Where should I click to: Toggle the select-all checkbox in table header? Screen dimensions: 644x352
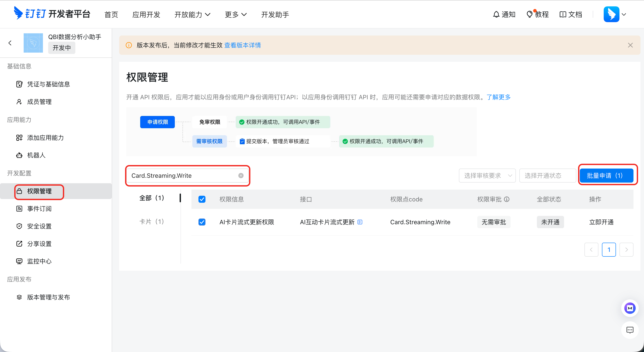[x=202, y=199]
